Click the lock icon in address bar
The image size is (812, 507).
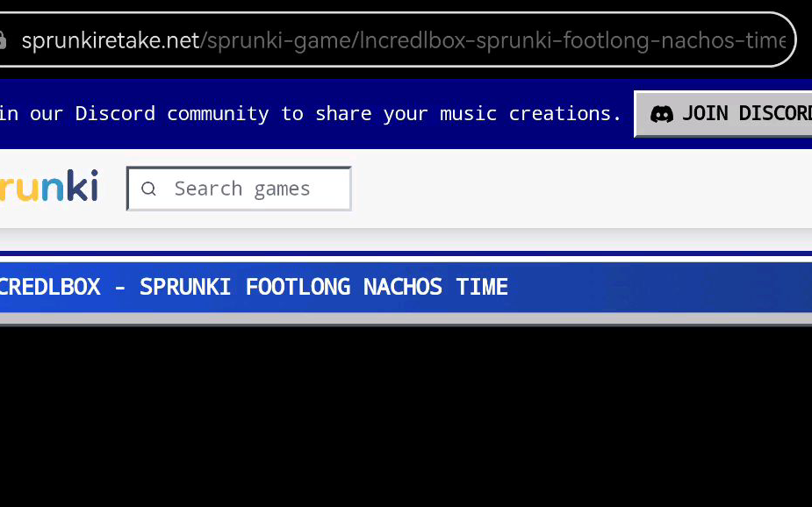tap(3, 40)
